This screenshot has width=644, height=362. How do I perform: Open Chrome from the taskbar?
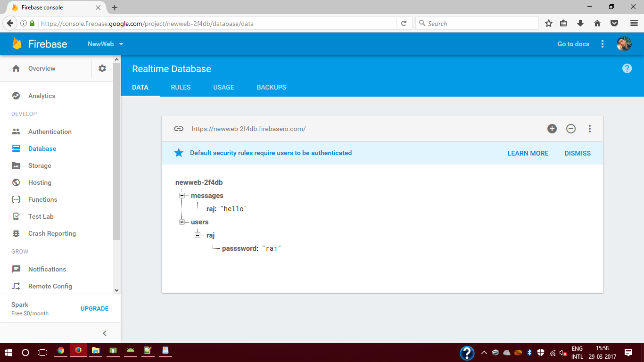pos(61,351)
